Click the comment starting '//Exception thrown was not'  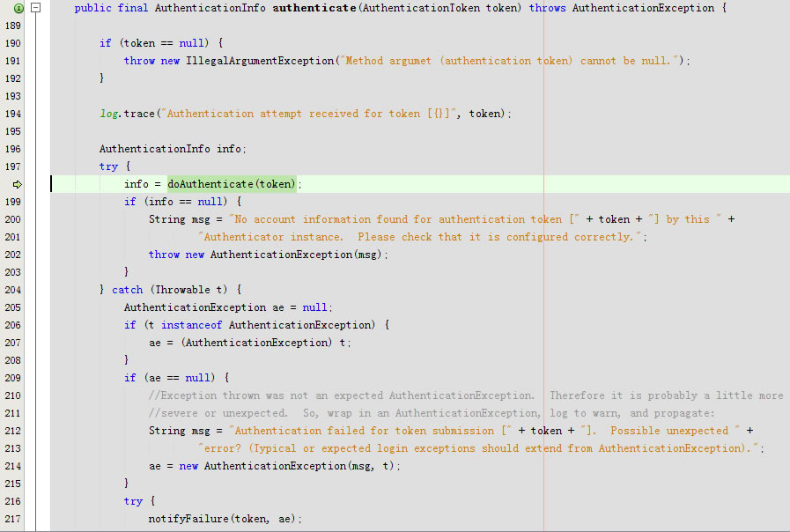point(466,395)
